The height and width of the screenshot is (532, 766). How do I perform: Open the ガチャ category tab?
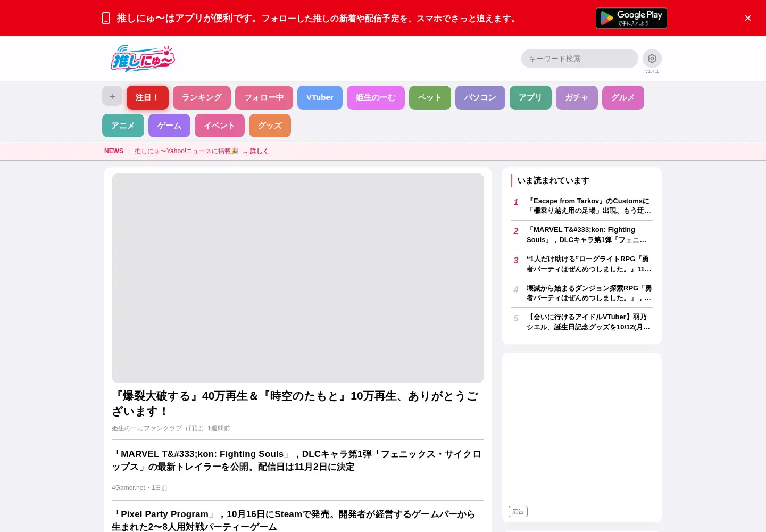point(577,97)
